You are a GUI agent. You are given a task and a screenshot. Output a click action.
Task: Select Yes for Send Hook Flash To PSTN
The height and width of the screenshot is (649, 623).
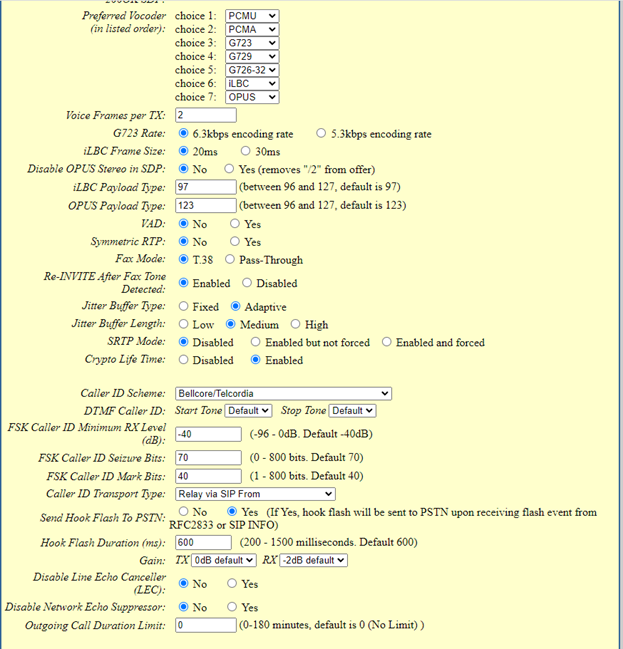[232, 511]
